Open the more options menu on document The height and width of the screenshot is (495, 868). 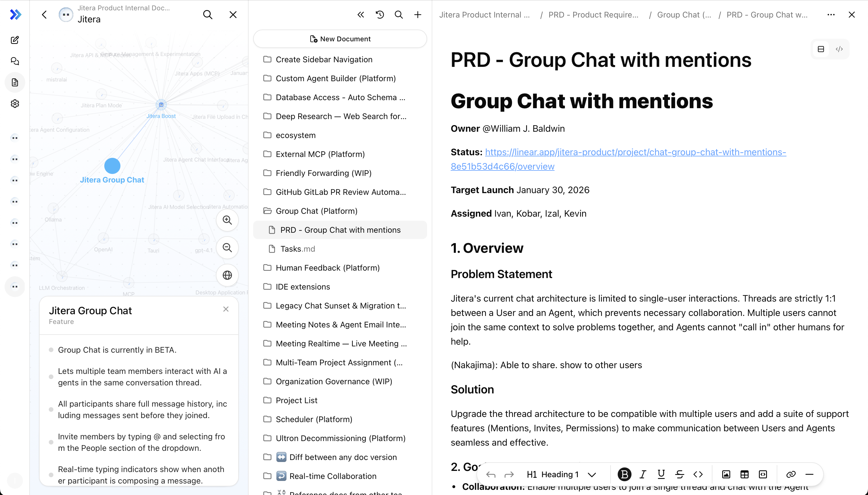(x=831, y=15)
